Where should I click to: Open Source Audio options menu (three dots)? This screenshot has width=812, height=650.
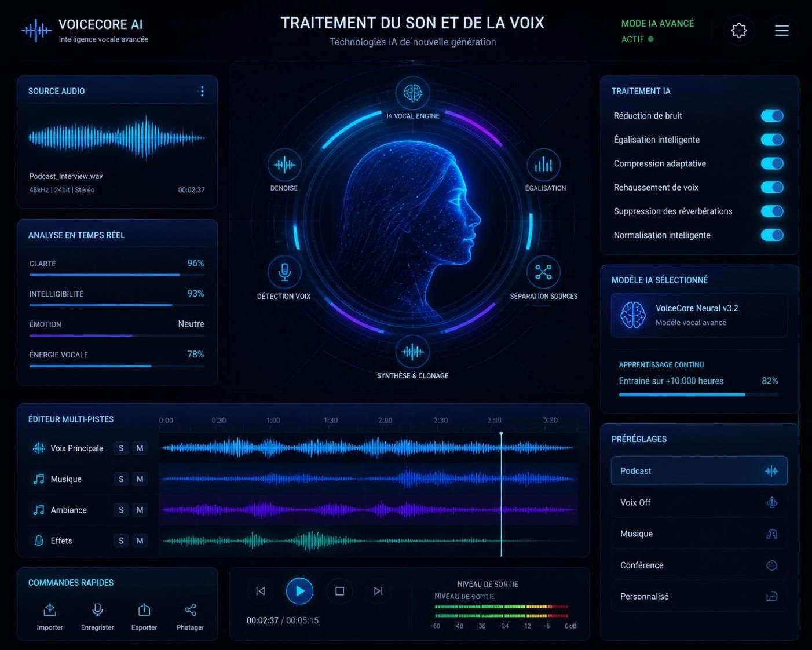[x=202, y=91]
